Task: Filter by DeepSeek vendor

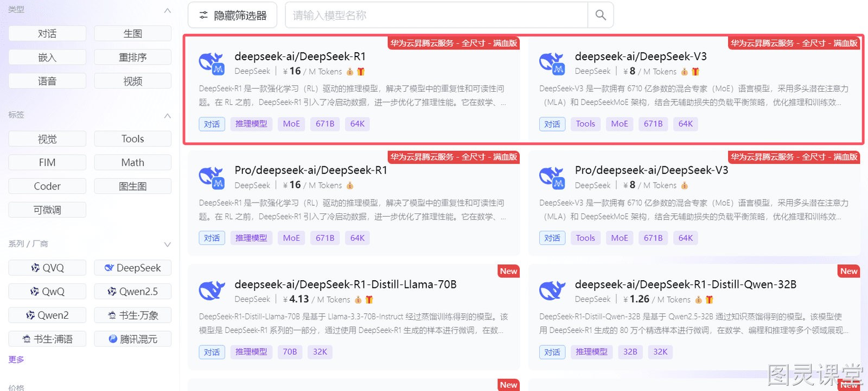Action: [133, 268]
